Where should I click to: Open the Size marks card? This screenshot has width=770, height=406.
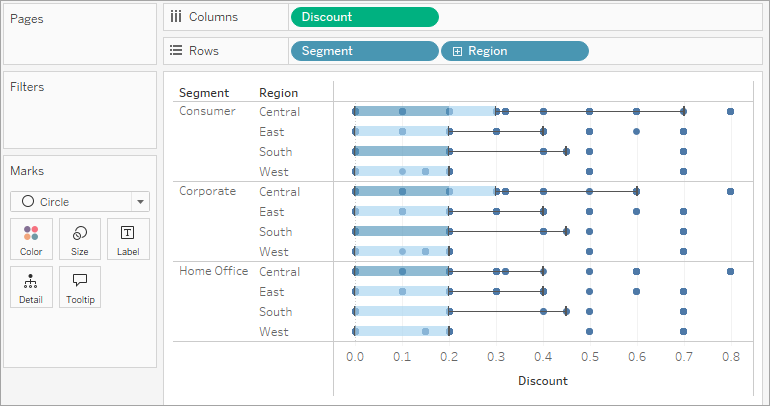80,239
